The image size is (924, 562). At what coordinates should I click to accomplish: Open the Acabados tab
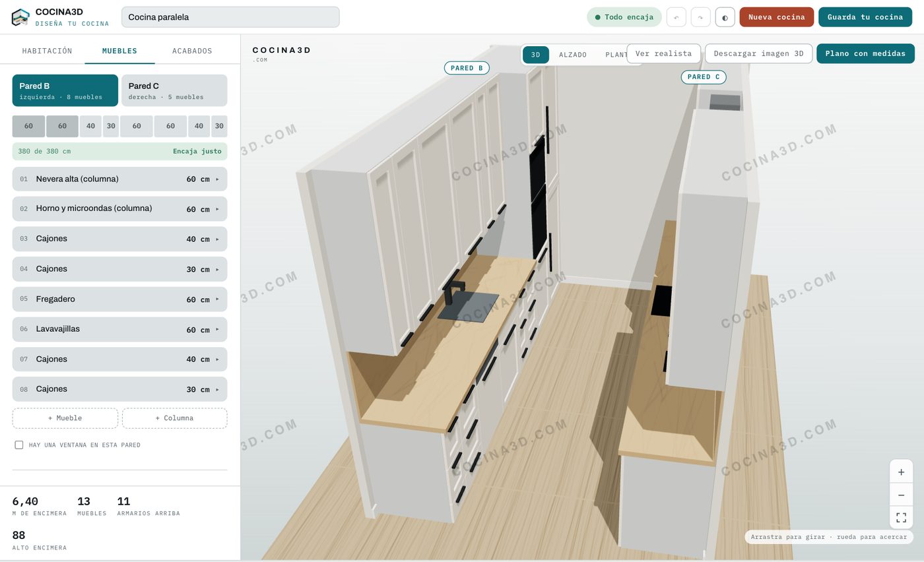tap(192, 51)
